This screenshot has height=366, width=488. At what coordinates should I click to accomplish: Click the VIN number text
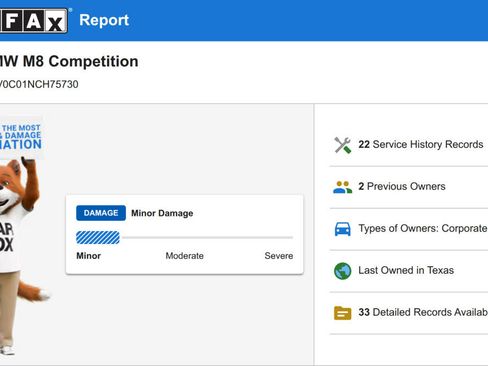(39, 84)
